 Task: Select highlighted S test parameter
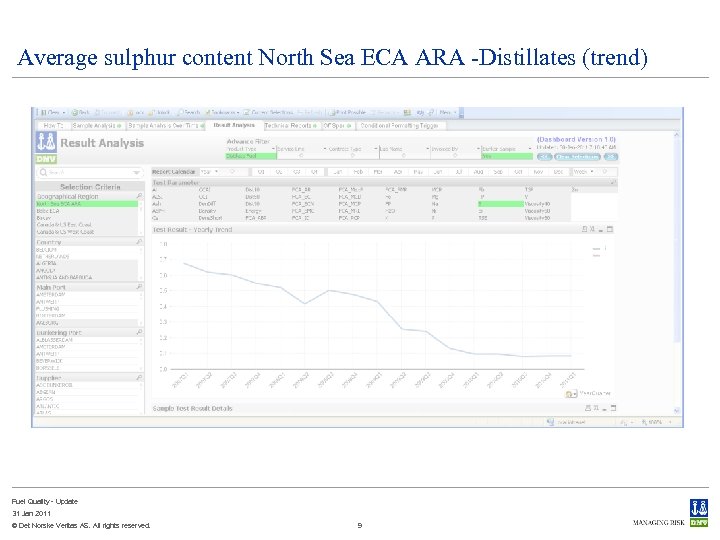pyautogui.click(x=501, y=204)
